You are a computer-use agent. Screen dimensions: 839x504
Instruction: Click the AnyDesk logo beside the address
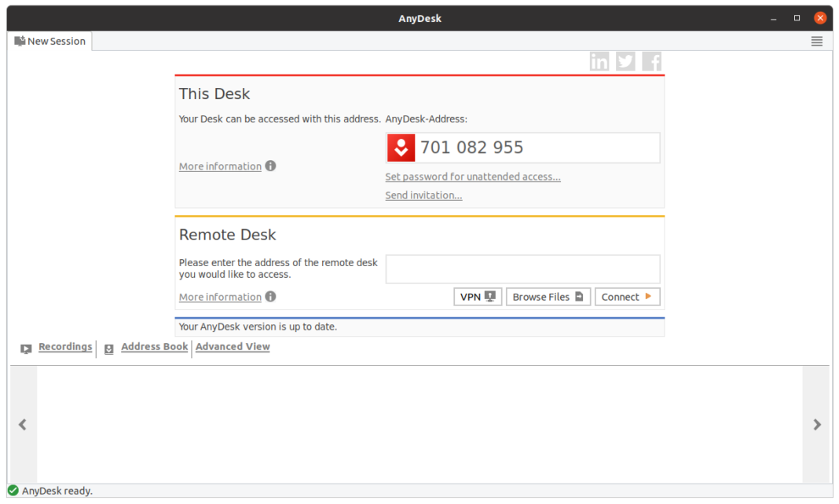pos(401,148)
